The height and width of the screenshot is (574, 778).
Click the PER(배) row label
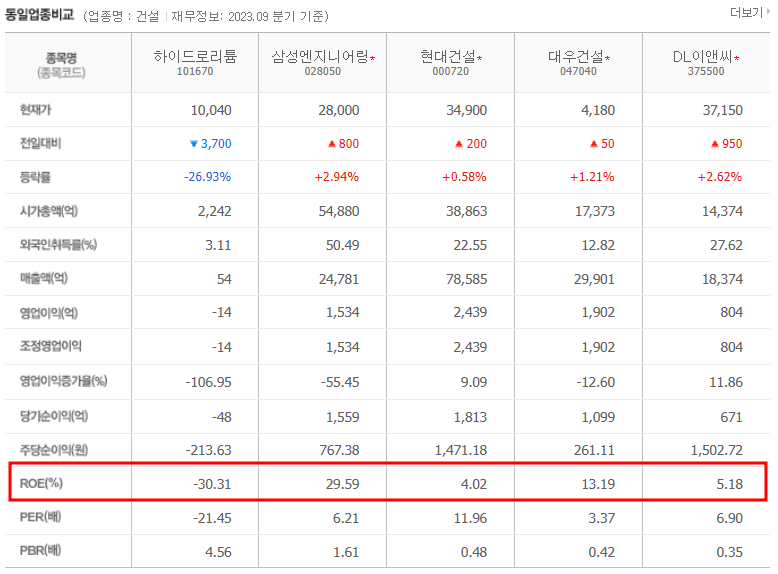(40, 517)
